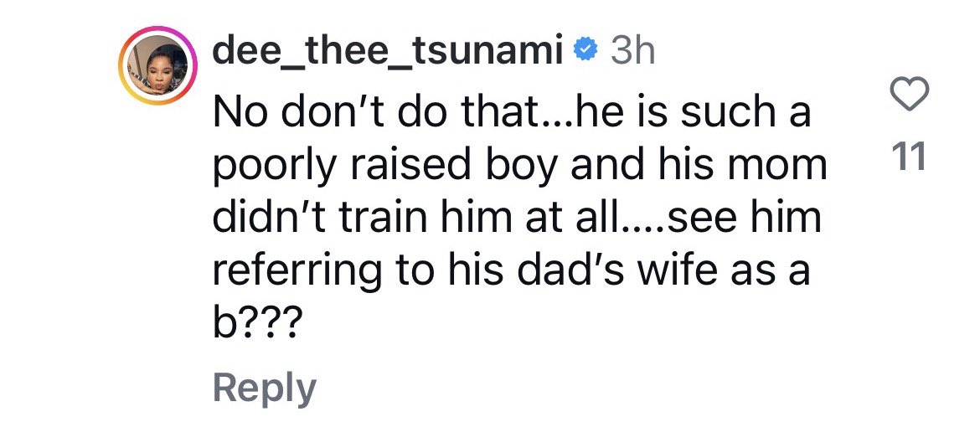
Task: Like the comment with the heart icon
Action: tap(908, 95)
